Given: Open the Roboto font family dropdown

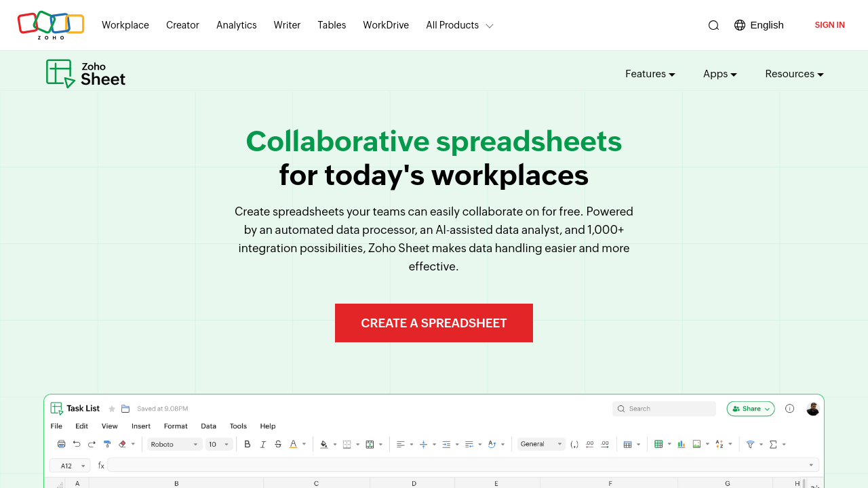Looking at the screenshot, I should [173, 444].
